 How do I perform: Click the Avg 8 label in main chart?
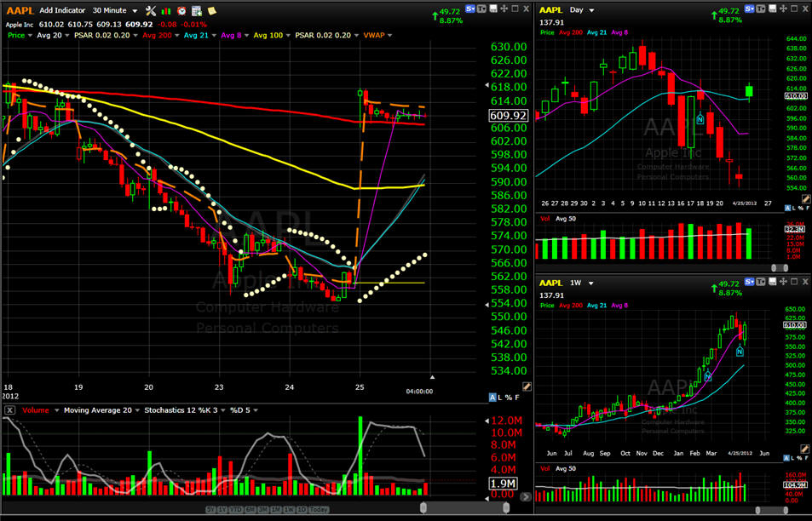tap(231, 35)
